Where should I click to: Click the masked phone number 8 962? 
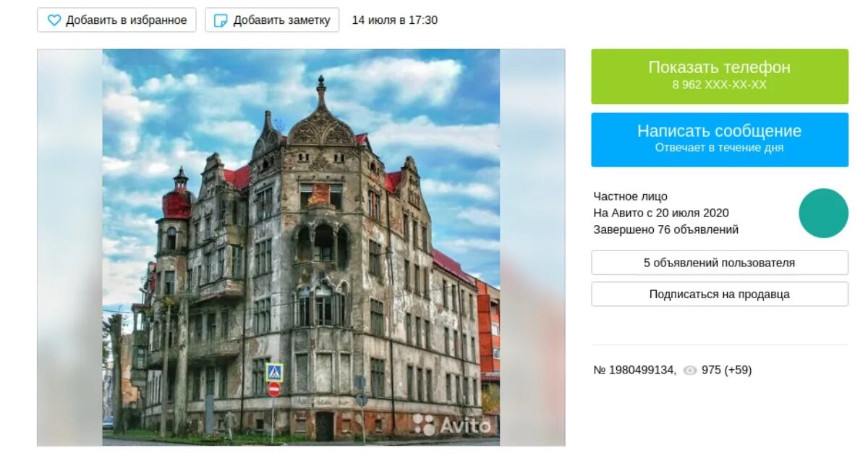click(x=720, y=85)
